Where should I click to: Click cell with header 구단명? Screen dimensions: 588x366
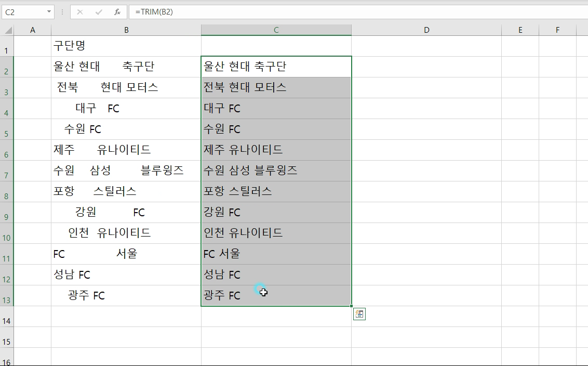126,46
